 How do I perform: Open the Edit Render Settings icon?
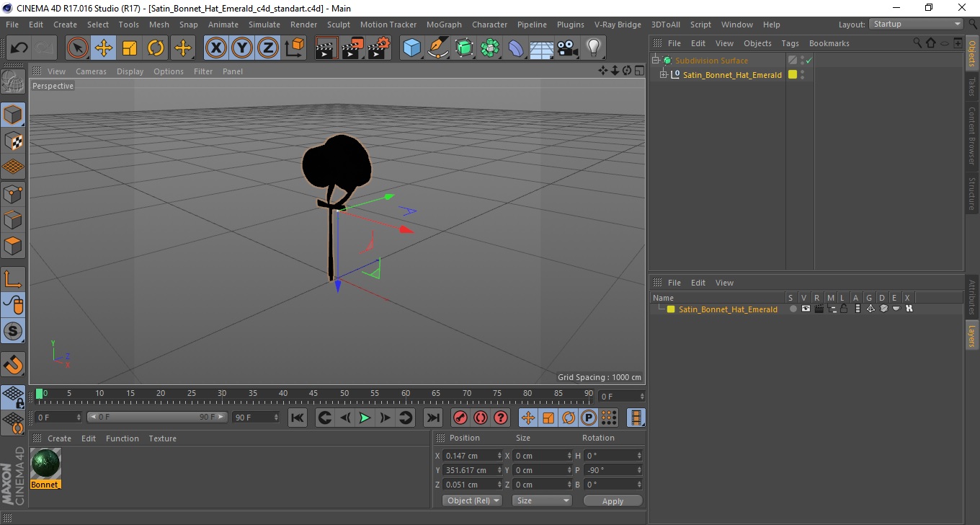point(379,48)
